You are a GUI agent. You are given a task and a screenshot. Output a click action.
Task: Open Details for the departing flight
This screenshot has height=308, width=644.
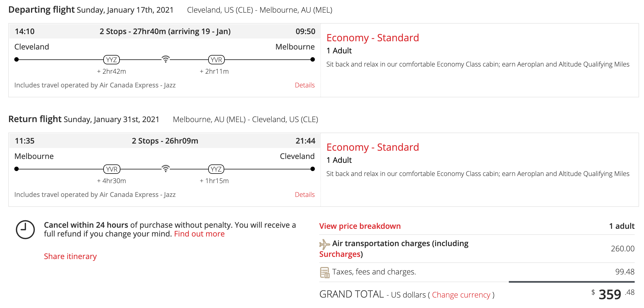click(304, 85)
